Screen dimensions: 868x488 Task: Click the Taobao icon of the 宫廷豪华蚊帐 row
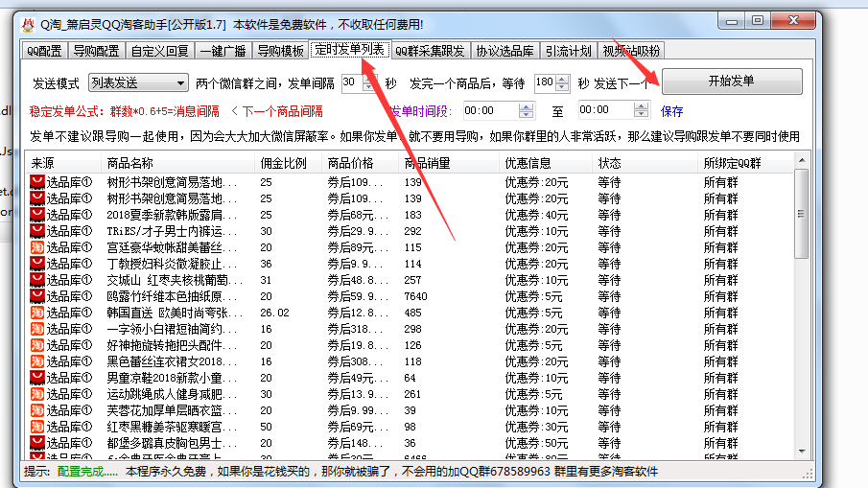(37, 246)
